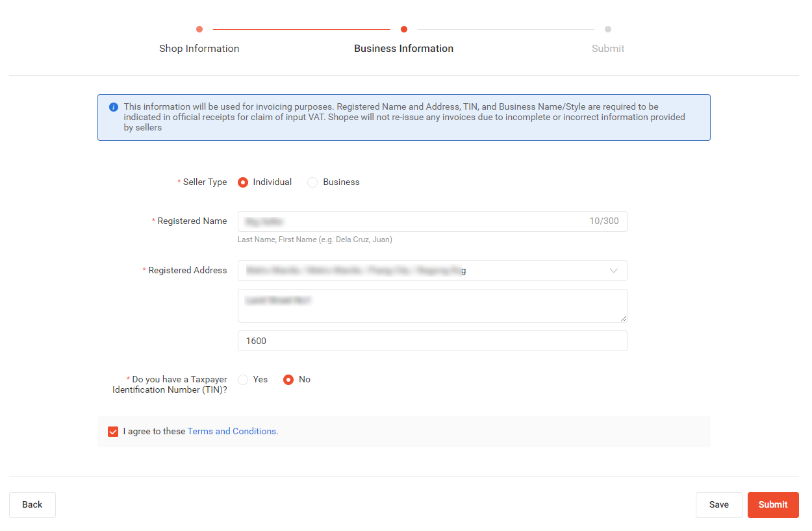Image resolution: width=812 pixels, height=531 pixels.
Task: Click the grayed-out Submit step label
Action: coord(608,48)
